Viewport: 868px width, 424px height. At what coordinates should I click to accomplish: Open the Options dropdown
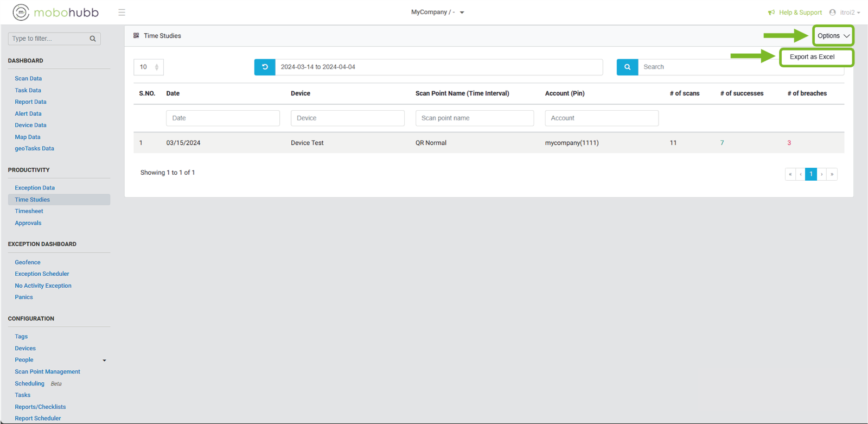(x=833, y=36)
